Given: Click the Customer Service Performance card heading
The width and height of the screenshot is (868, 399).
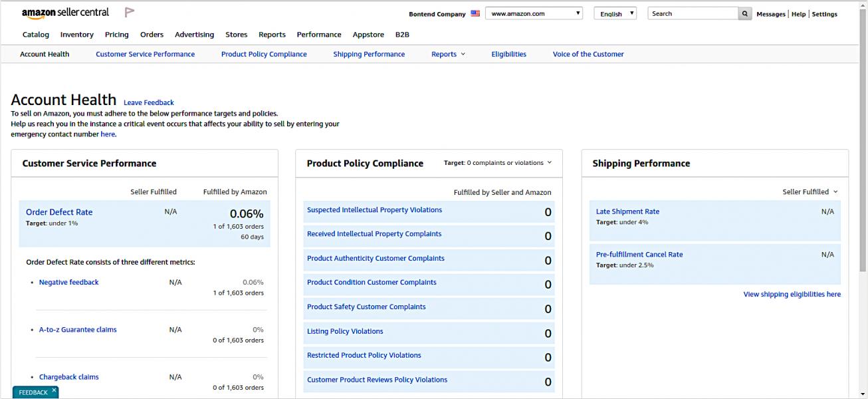Looking at the screenshot, I should point(89,164).
